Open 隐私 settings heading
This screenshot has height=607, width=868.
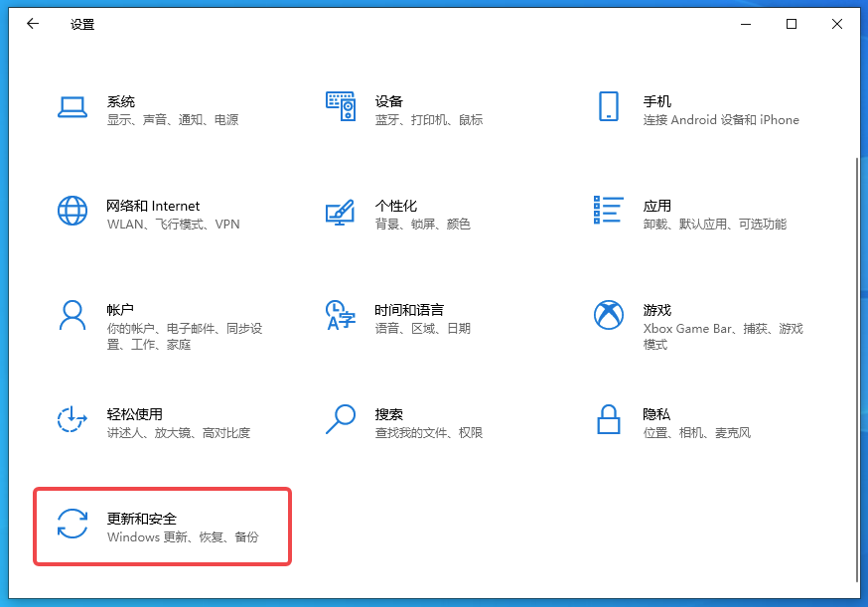click(656, 414)
